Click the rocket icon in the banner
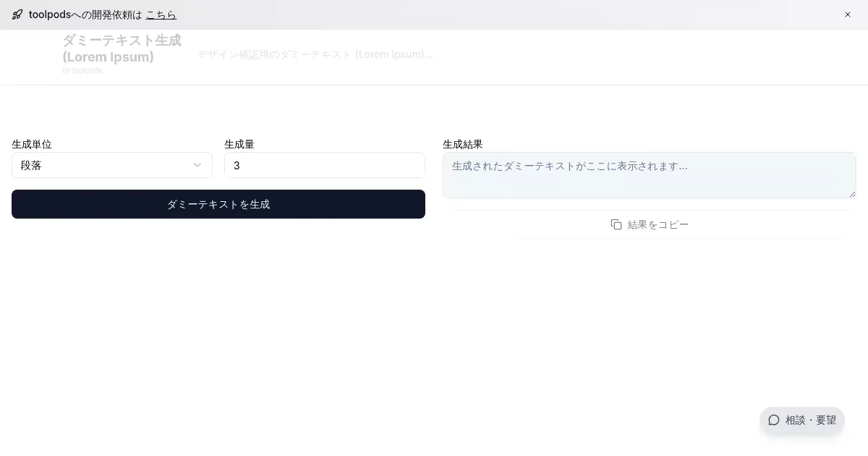Viewport: 868px width, 456px height. (17, 14)
